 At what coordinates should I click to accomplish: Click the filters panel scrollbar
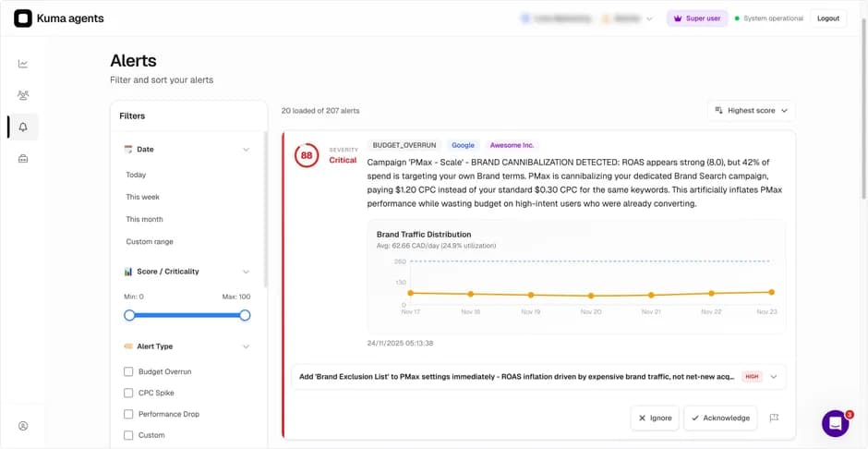[x=266, y=208]
